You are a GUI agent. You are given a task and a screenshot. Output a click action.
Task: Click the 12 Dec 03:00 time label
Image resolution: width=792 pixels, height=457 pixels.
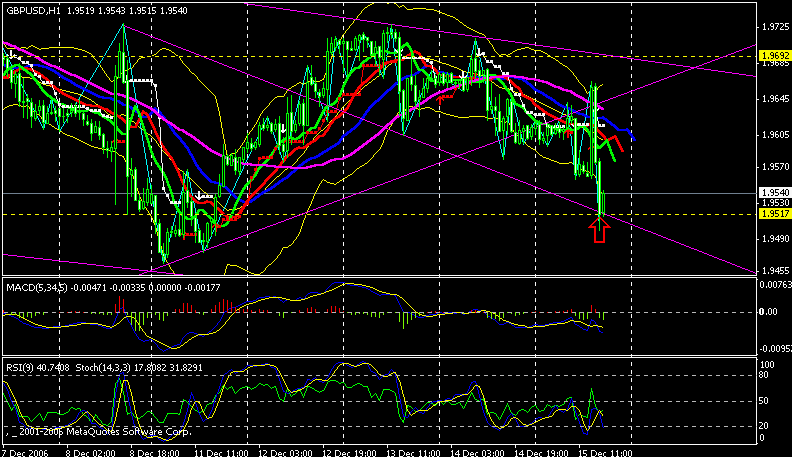pos(286,452)
